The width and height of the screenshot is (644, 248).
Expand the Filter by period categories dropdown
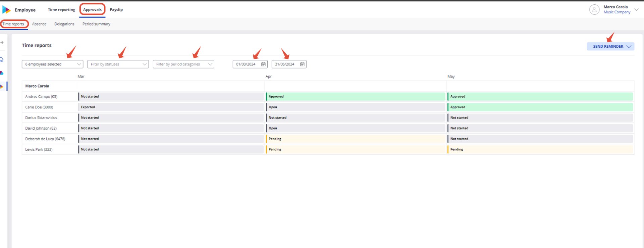pyautogui.click(x=183, y=64)
